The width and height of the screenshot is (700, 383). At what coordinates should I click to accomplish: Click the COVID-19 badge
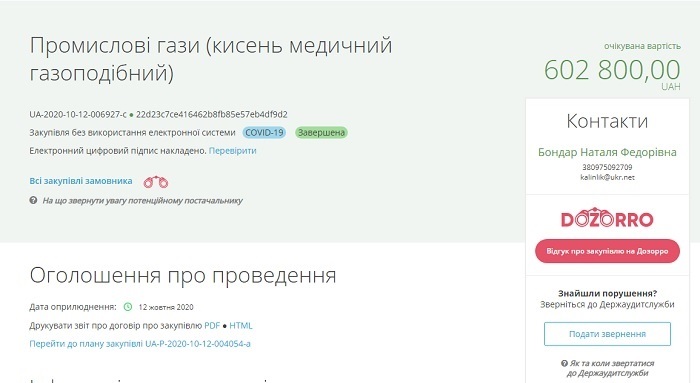tap(264, 133)
